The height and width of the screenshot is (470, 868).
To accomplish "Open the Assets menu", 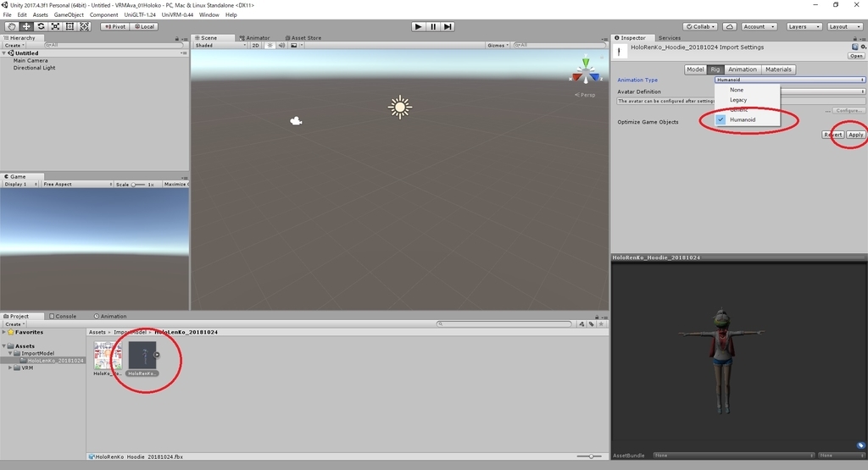I will pos(41,15).
